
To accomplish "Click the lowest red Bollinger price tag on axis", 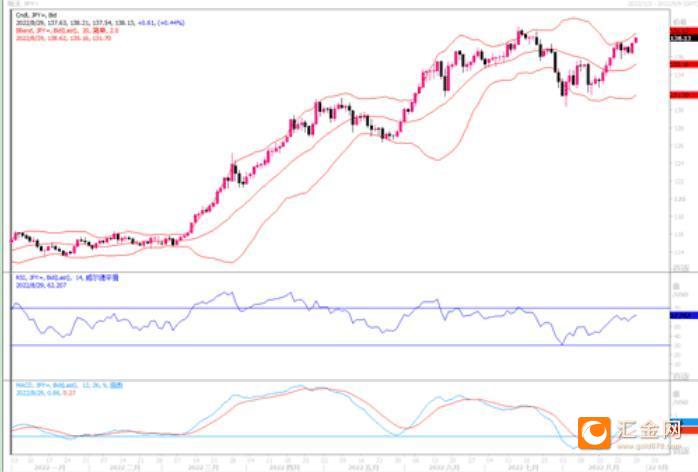I will point(683,95).
